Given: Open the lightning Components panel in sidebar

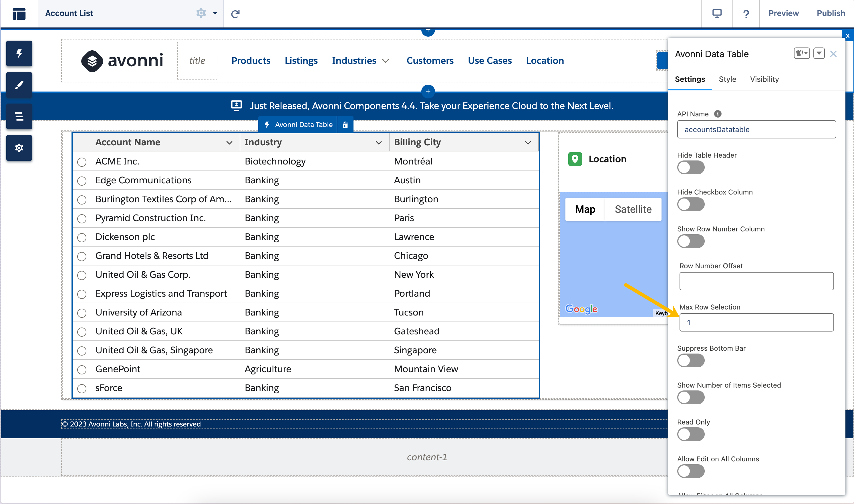Looking at the screenshot, I should click(x=19, y=53).
